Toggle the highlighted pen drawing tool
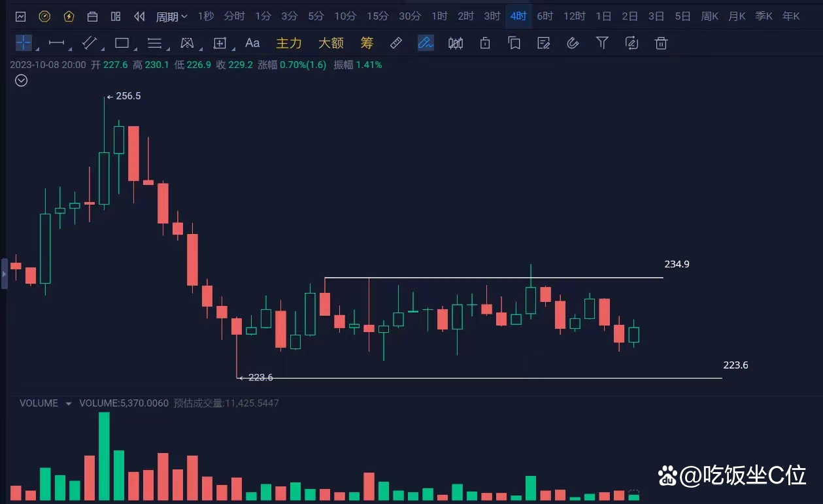 [x=426, y=43]
